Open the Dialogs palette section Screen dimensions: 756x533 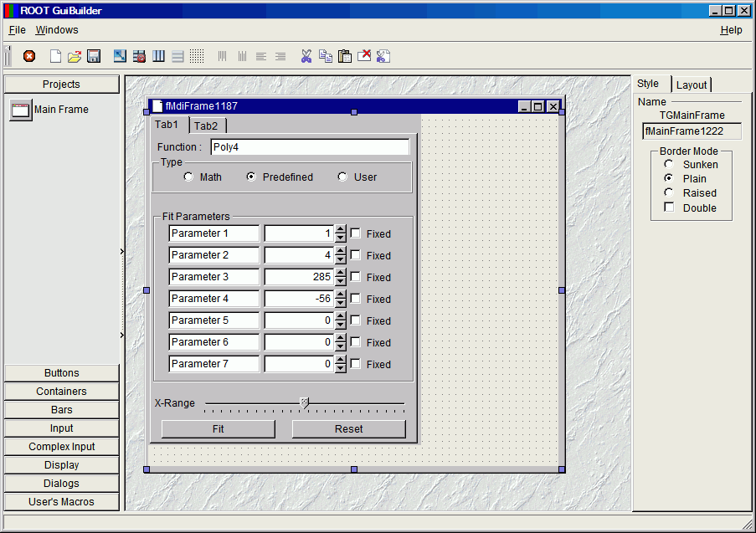[x=62, y=484]
